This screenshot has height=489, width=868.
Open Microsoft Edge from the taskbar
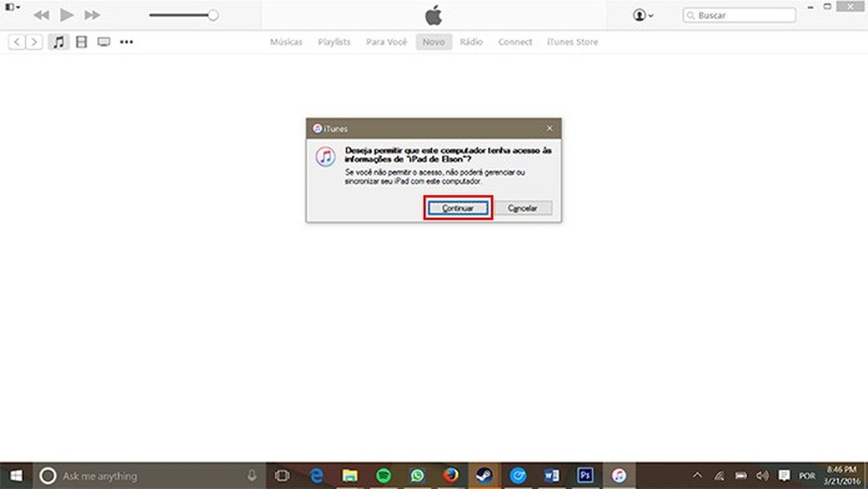pos(316,476)
